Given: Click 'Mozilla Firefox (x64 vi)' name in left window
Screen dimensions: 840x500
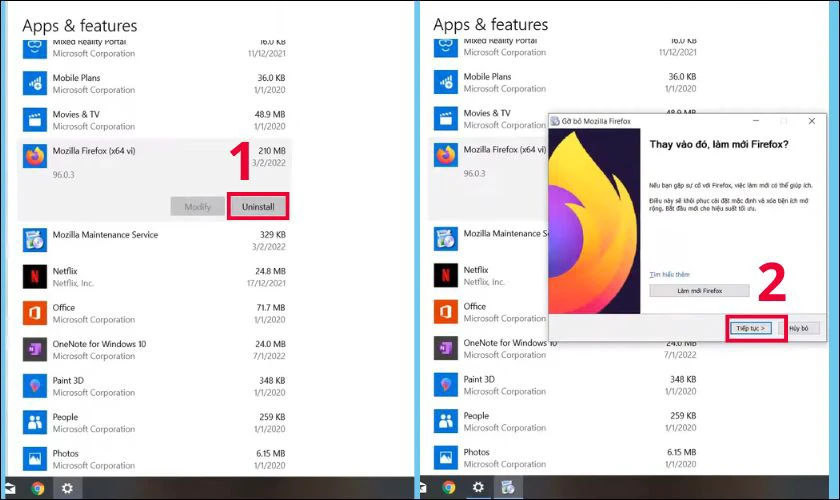Looking at the screenshot, I should pyautogui.click(x=94, y=151).
